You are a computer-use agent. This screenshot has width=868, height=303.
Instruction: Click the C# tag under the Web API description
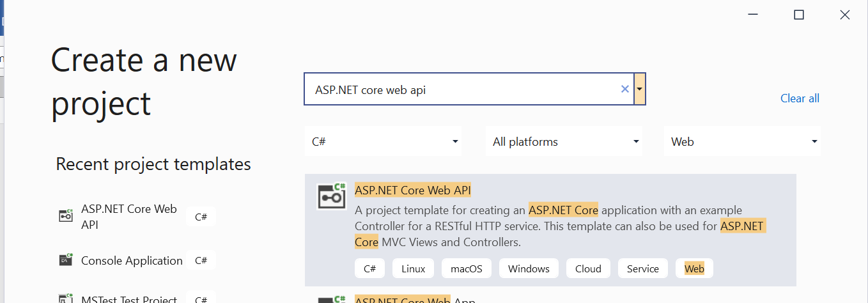369,268
